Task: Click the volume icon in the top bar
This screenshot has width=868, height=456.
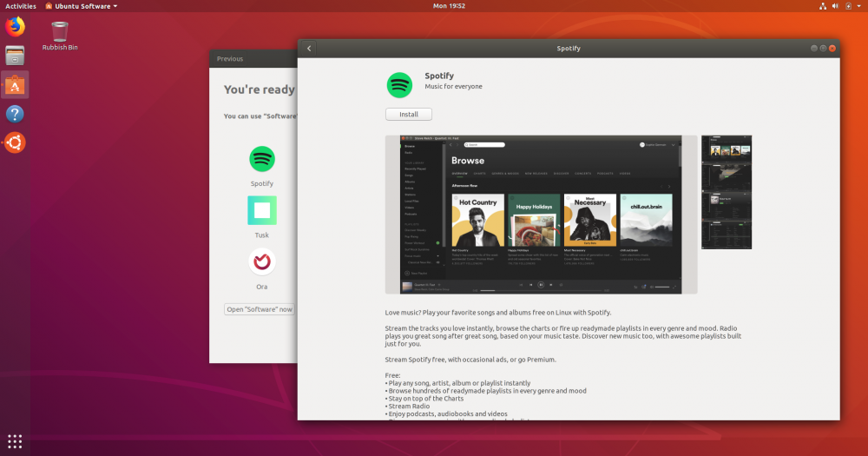Action: [835, 6]
